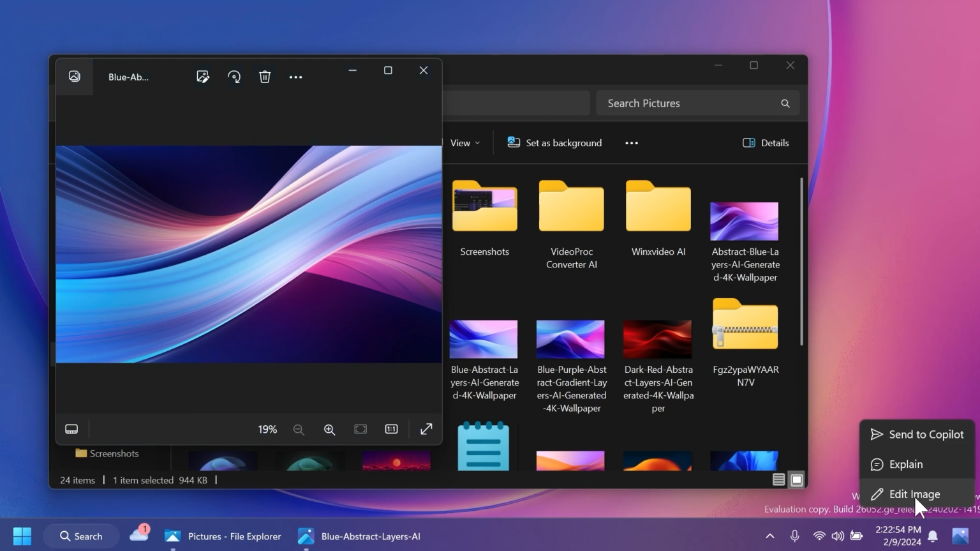Zoom out of the image

point(298,429)
